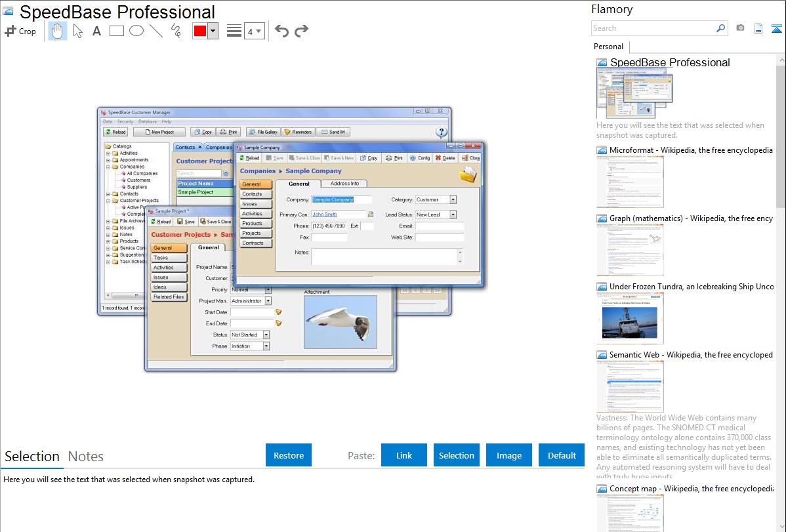Undo the last annotation
Screen dimensions: 786x532
pos(281,31)
